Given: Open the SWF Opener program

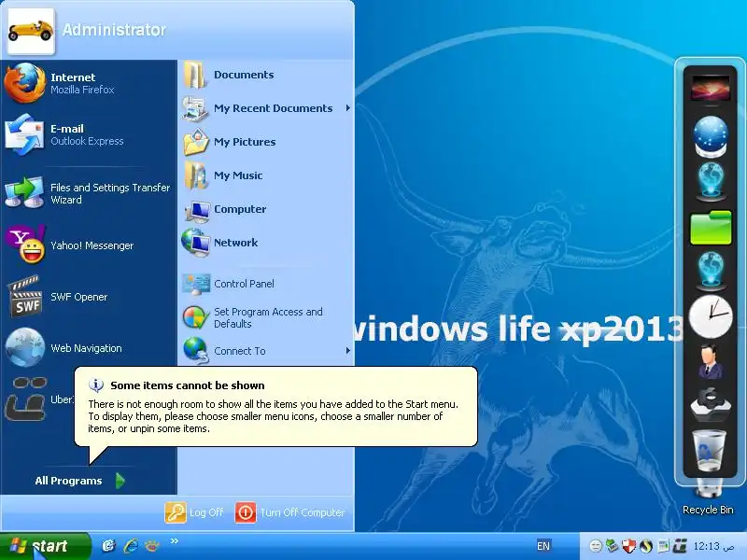Looking at the screenshot, I should pos(89,297).
